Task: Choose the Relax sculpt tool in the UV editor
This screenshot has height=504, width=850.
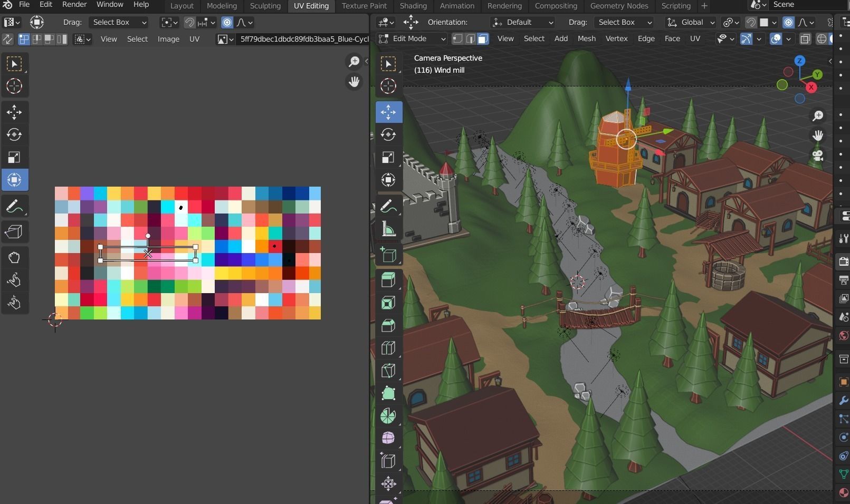Action: click(x=14, y=280)
